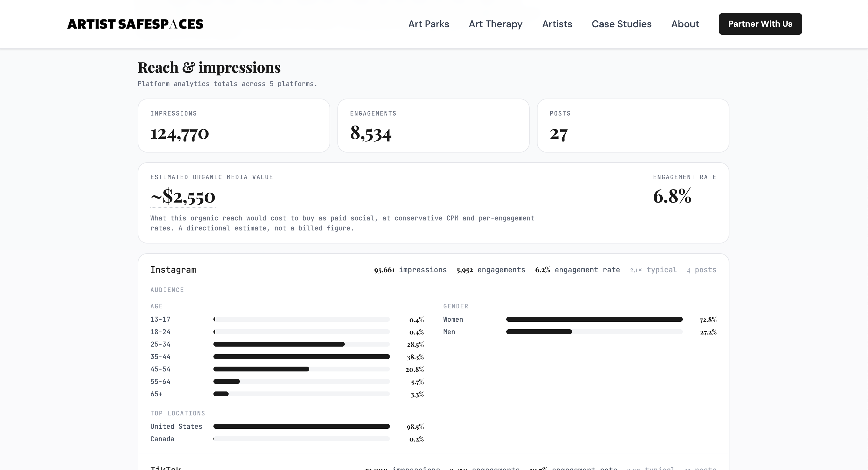Click the 27.2% Men percentage
The width and height of the screenshot is (868, 470).
pyautogui.click(x=708, y=332)
